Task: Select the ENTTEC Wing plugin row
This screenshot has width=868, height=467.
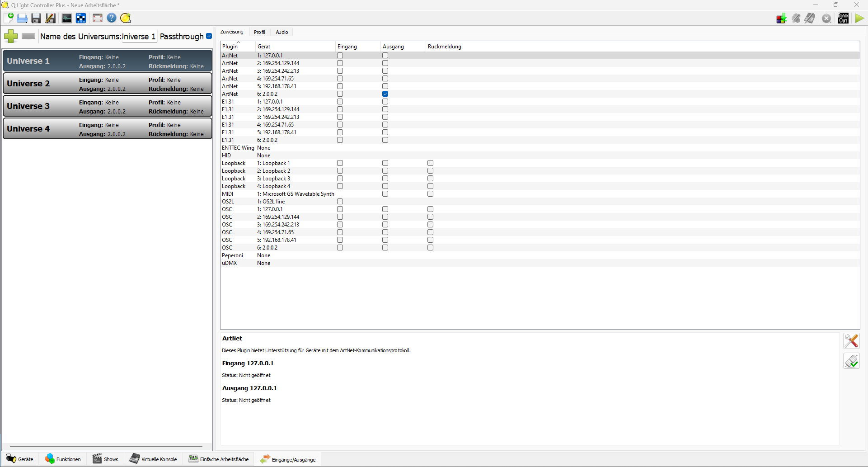Action: [x=540, y=148]
